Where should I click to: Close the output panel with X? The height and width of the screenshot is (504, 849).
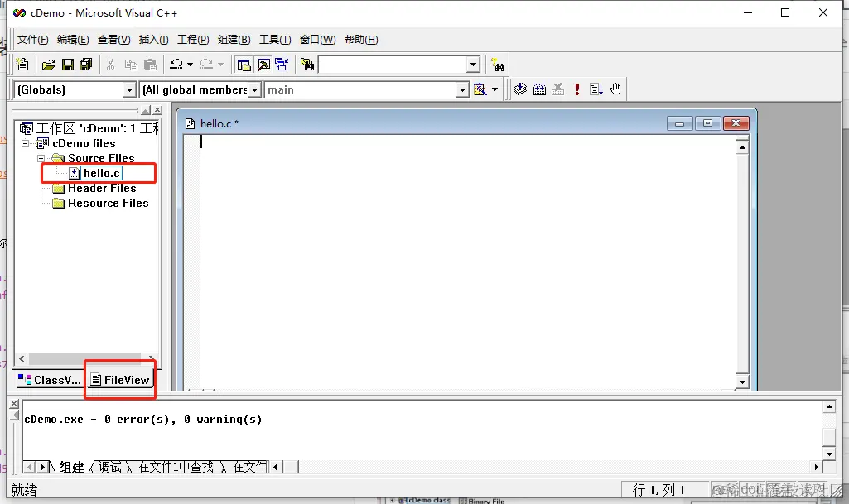tap(15, 403)
